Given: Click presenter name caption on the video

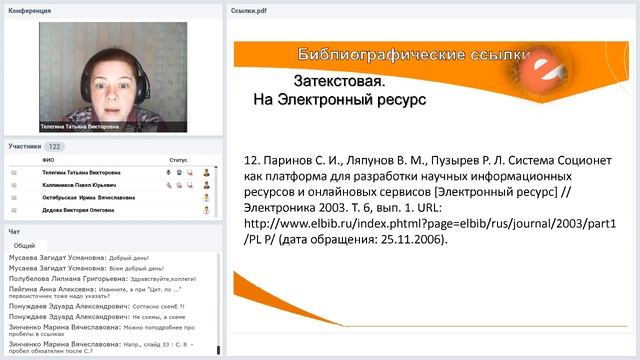Looking at the screenshot, I should pyautogui.click(x=80, y=127).
